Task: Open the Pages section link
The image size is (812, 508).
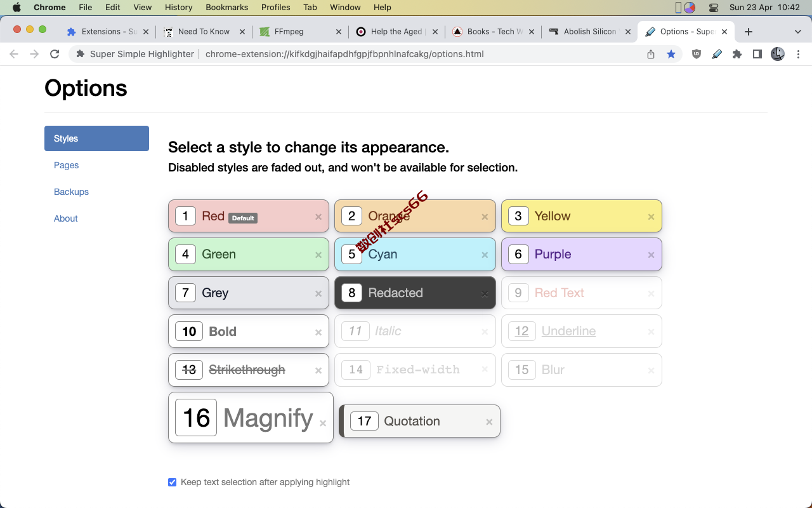Action: click(x=66, y=165)
